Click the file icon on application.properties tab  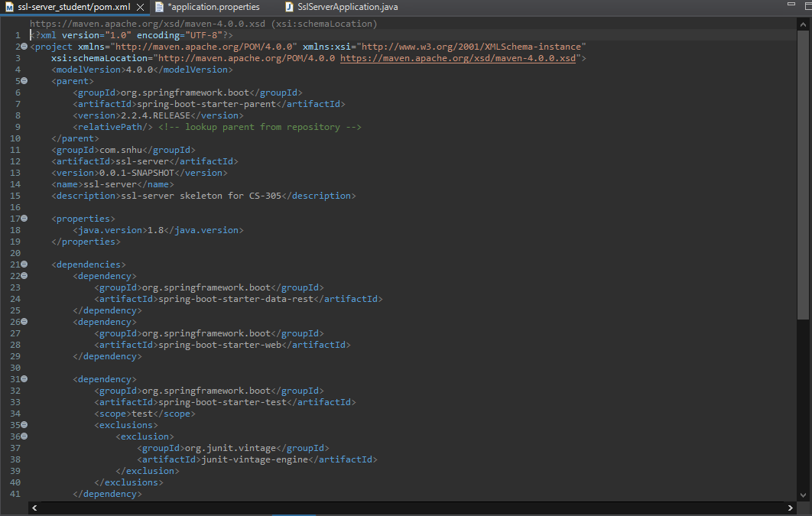pos(159,7)
